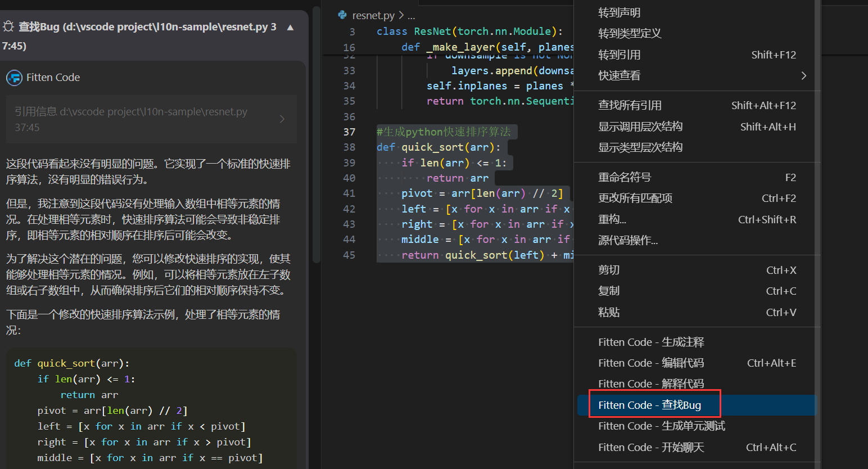Click the breadcrumb ellipsis after resnet.py
The height and width of the screenshot is (469, 868).
[x=412, y=15]
